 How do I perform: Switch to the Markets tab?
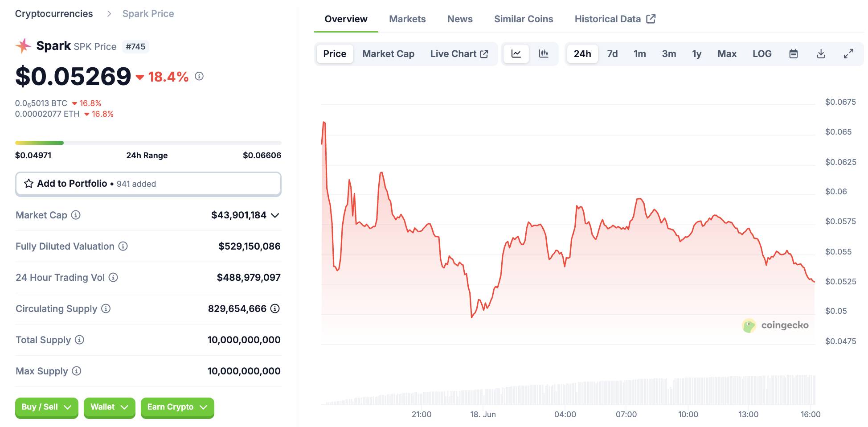[x=407, y=19]
